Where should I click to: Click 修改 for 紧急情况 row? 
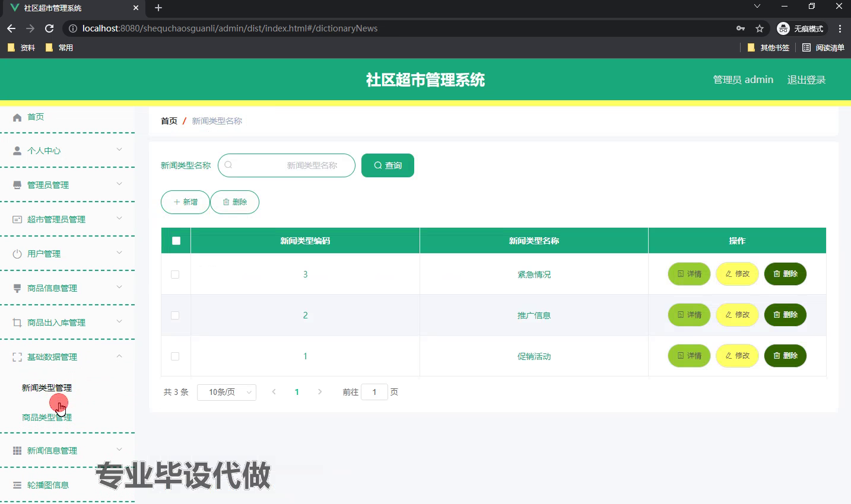point(737,274)
